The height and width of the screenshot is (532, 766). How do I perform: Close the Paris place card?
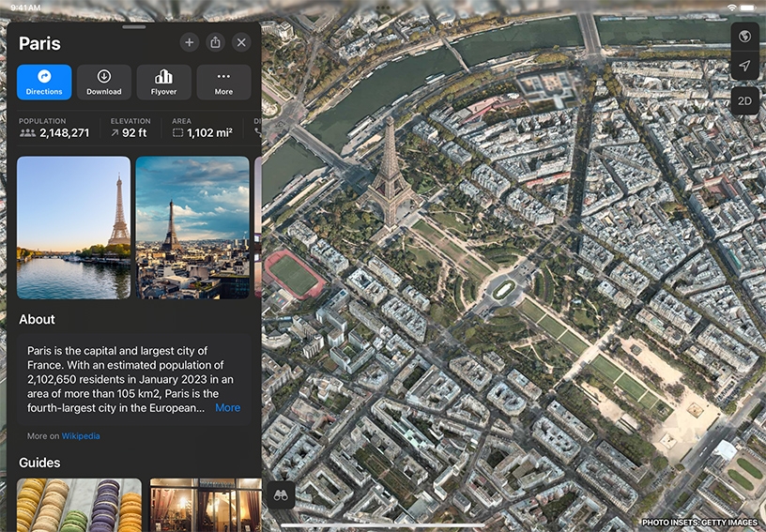pos(241,42)
